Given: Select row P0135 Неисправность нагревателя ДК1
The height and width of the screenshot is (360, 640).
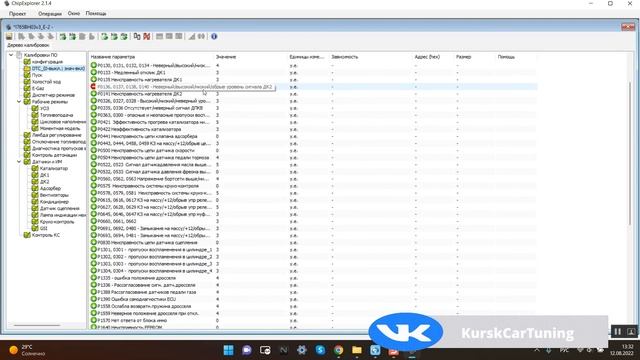Looking at the screenshot, I should pos(313,80).
